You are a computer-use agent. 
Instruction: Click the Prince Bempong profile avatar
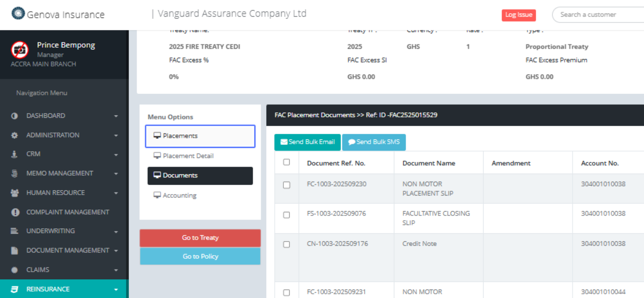(x=20, y=50)
